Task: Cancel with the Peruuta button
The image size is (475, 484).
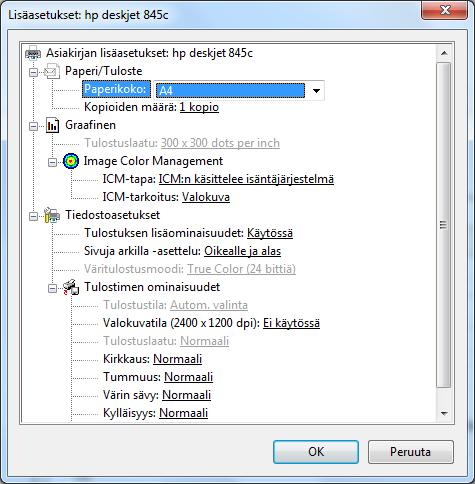Action: pyautogui.click(x=411, y=452)
